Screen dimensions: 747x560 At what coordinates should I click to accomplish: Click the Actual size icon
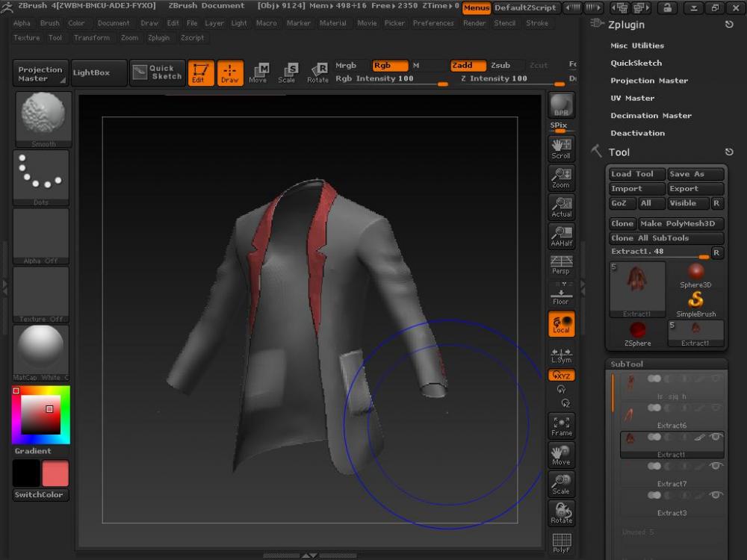point(561,207)
